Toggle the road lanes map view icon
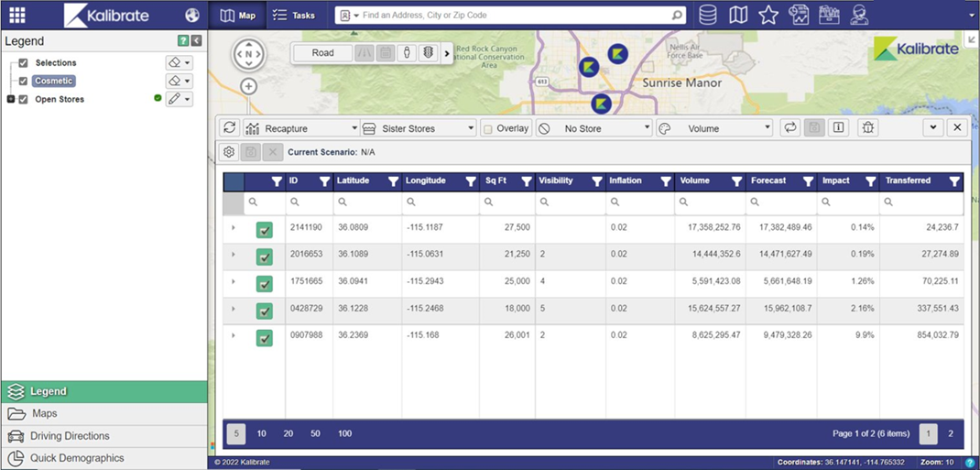 [365, 53]
